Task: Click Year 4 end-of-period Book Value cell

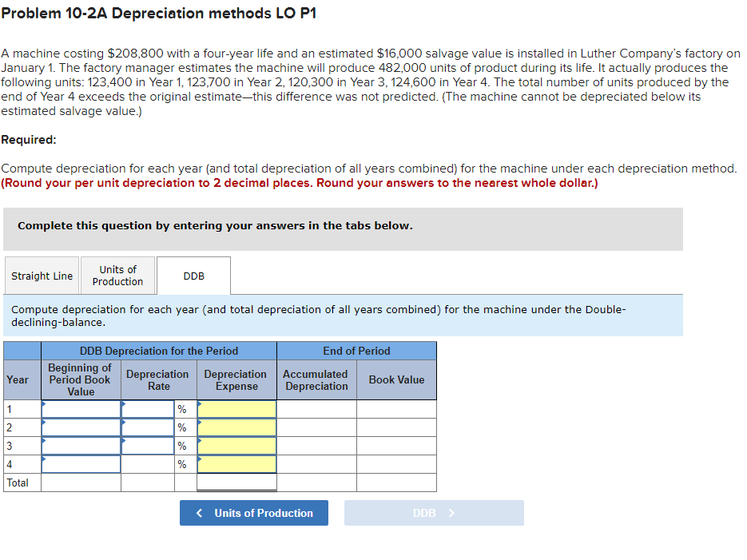Action: pyautogui.click(x=396, y=464)
